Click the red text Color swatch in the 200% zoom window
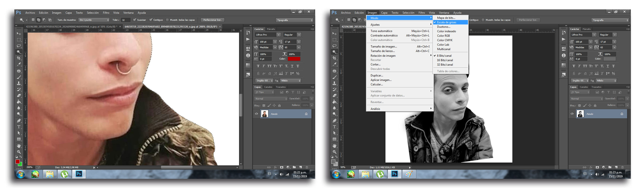The image size is (644, 191). tap(294, 59)
